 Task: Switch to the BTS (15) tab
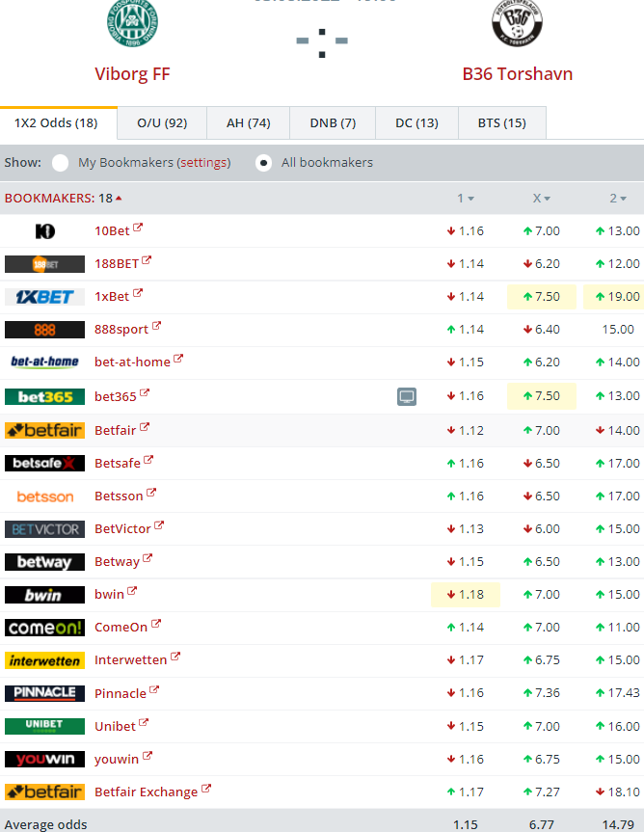click(x=501, y=123)
